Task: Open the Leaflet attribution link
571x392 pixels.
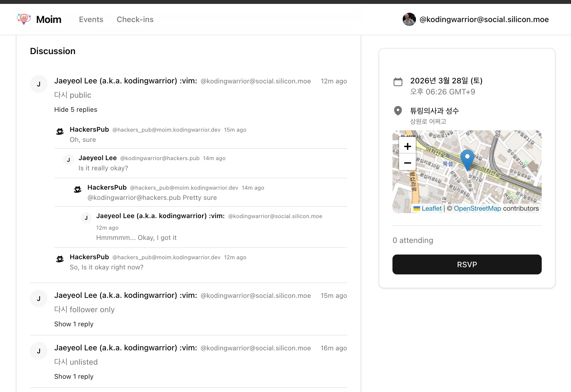Action: [x=431, y=208]
